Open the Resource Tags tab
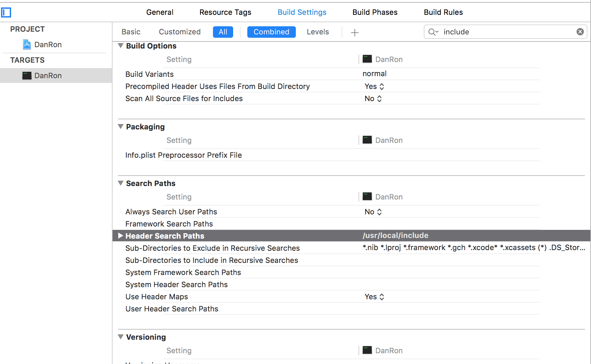Viewport: 591px width, 364px height. coord(225,12)
